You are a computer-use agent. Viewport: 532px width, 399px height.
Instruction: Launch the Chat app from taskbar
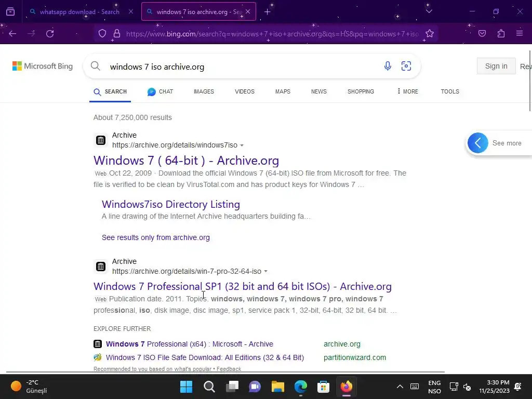255,387
